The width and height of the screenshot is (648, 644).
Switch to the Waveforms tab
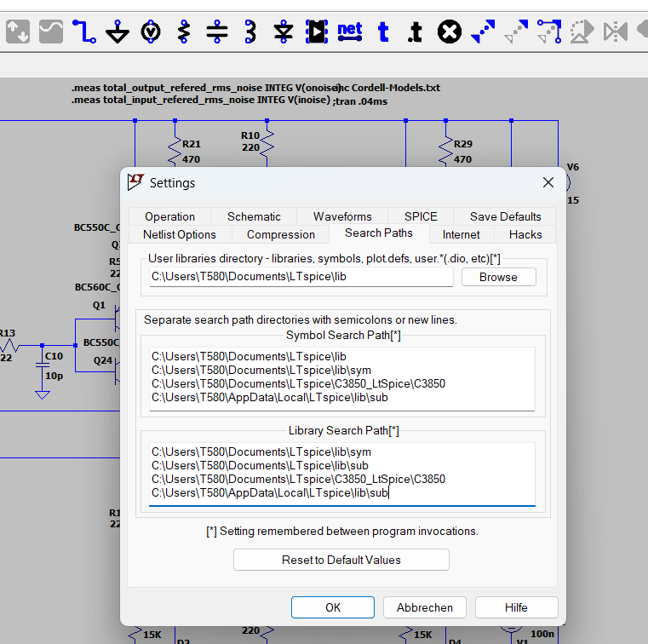pyautogui.click(x=342, y=216)
